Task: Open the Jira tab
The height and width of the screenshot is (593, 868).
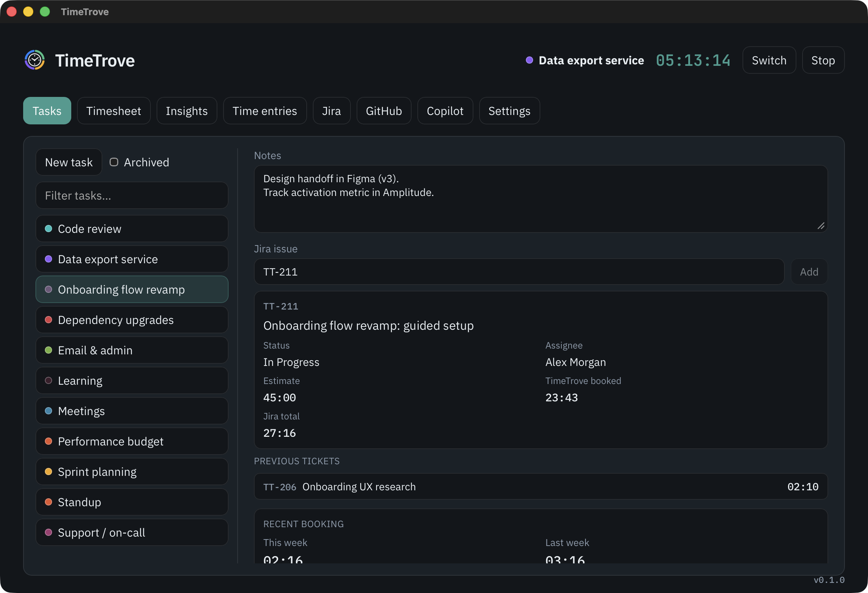Action: pos(332,111)
